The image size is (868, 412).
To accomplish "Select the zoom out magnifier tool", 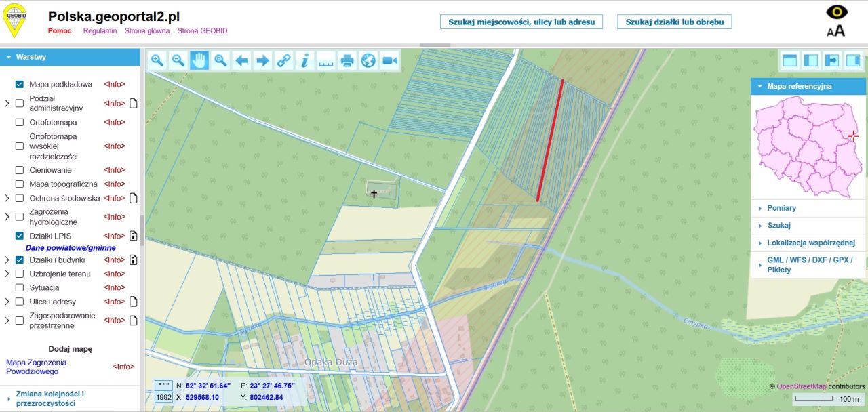I will [178, 60].
